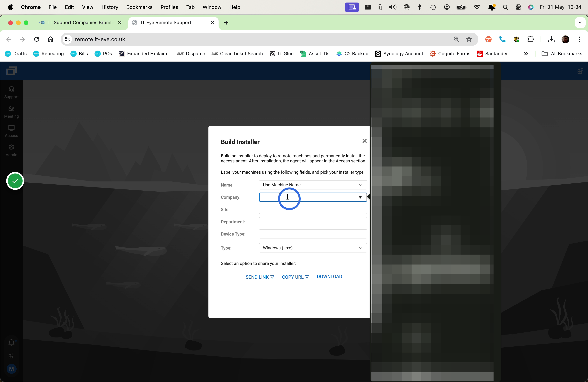The image size is (588, 382).
Task: Open the Chrome File menu
Action: tap(53, 7)
